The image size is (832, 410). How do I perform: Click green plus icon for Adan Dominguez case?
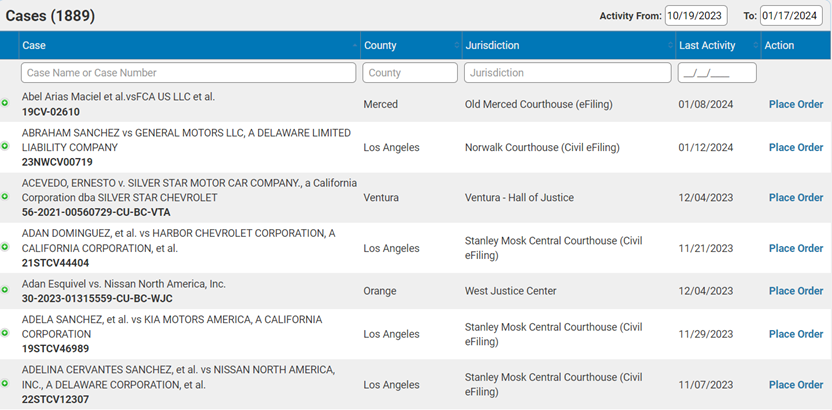coord(5,248)
